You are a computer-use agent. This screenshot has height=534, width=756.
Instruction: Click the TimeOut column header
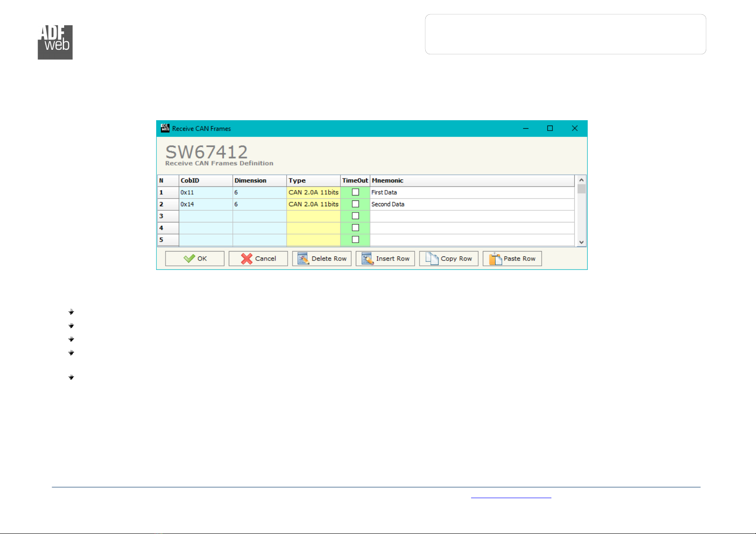pos(355,181)
